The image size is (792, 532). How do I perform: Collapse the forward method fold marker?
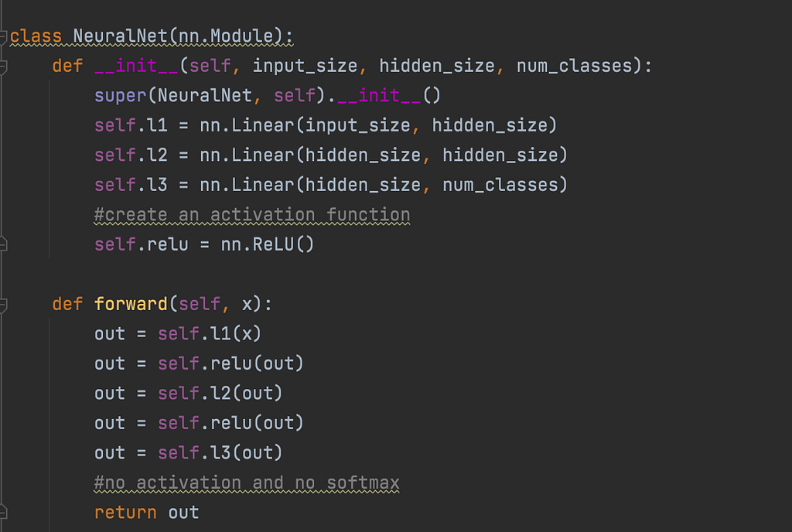pyautogui.click(x=4, y=305)
